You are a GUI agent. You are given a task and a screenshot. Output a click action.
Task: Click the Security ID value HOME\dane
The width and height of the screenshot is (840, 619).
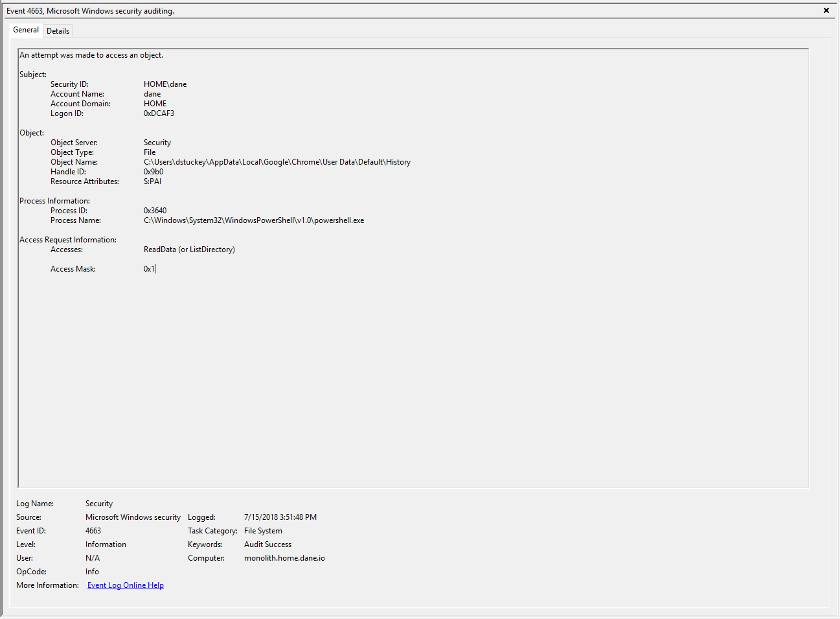[165, 84]
